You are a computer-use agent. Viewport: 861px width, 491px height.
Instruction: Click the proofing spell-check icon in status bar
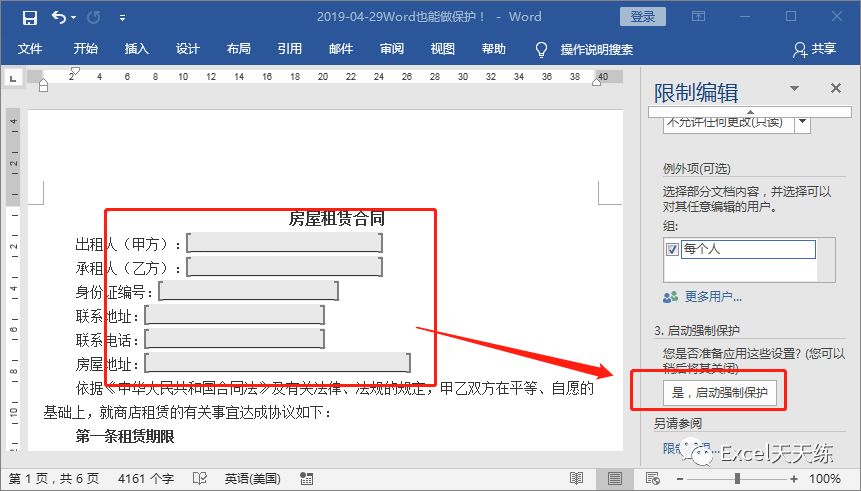click(x=199, y=478)
